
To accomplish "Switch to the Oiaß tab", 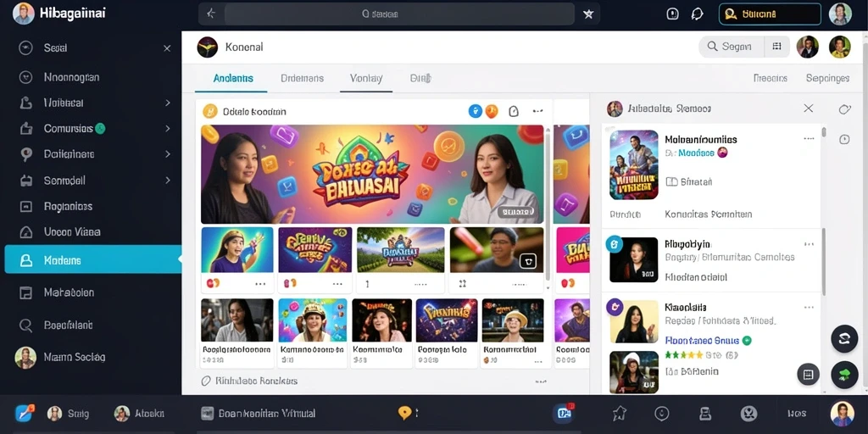I will pyautogui.click(x=420, y=79).
